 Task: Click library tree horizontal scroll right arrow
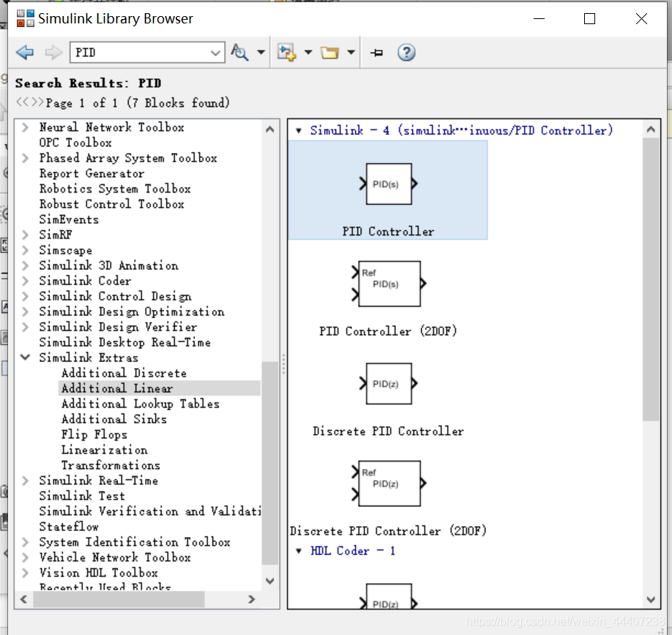click(252, 599)
